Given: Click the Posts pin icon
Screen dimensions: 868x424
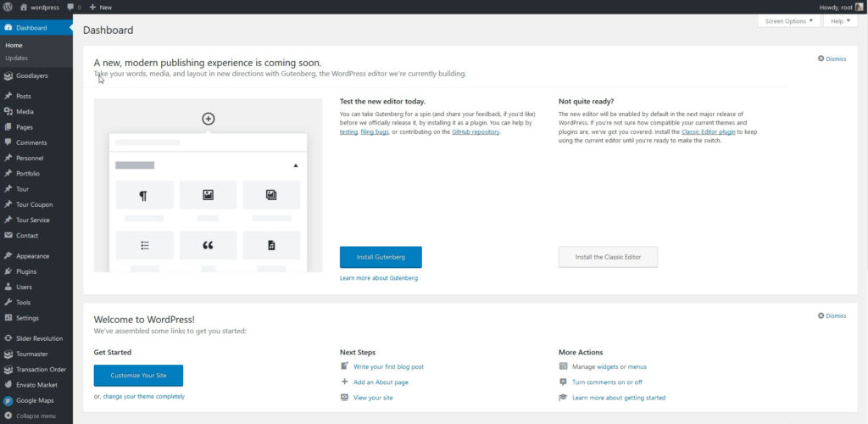Looking at the screenshot, I should [x=8, y=96].
